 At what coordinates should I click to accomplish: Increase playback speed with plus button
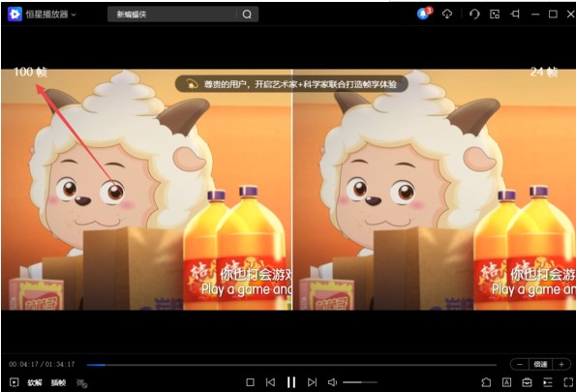[x=561, y=364]
